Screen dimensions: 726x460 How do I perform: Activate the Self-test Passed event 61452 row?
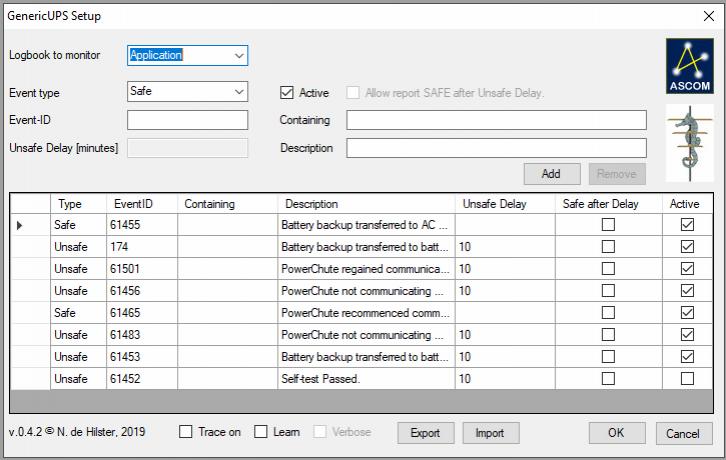pyautogui.click(x=687, y=379)
